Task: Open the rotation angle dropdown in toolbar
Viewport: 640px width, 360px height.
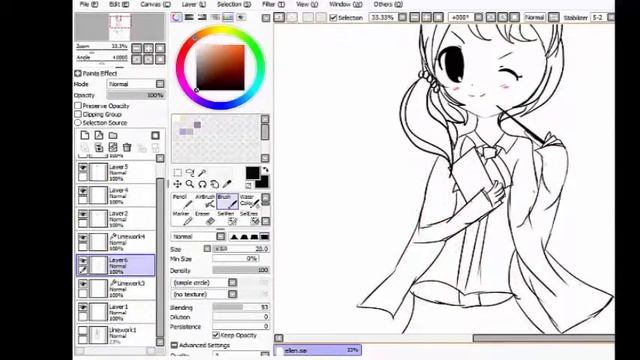Action: 479,17
